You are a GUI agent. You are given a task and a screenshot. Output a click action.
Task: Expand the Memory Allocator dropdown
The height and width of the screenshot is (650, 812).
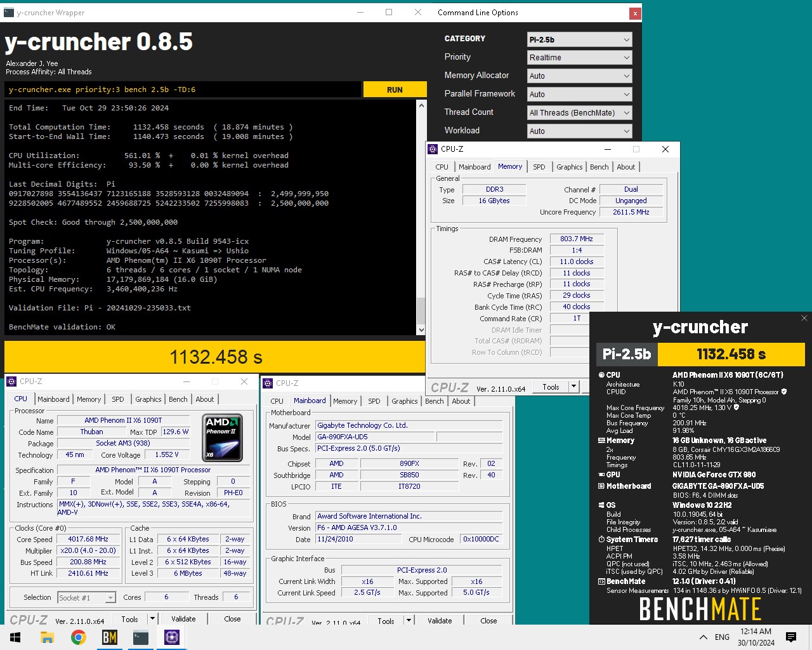pos(580,76)
